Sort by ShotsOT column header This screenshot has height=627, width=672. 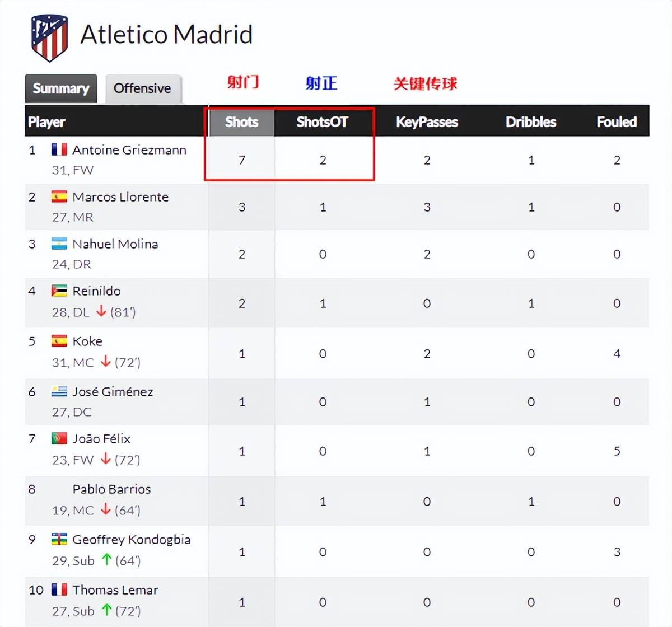pos(323,122)
